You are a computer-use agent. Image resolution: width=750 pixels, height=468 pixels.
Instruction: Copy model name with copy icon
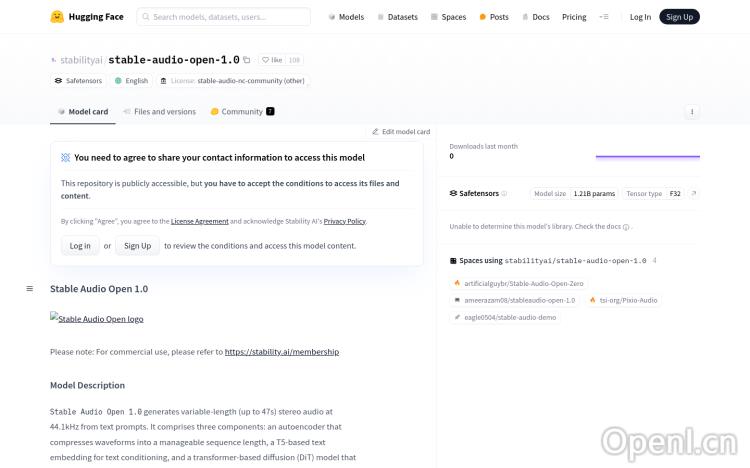(247, 60)
